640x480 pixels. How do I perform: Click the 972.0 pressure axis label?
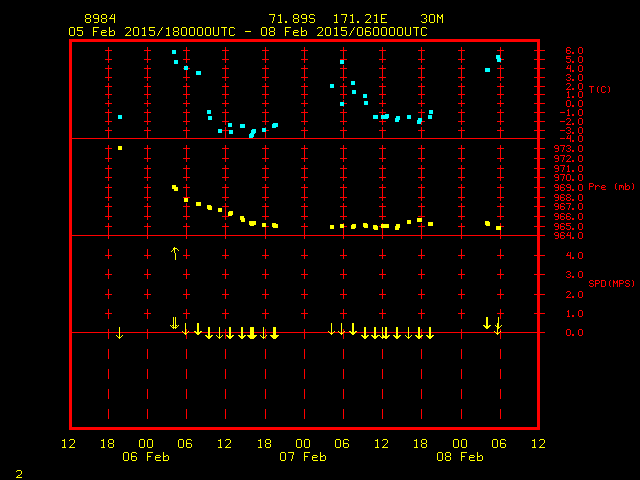569,159
